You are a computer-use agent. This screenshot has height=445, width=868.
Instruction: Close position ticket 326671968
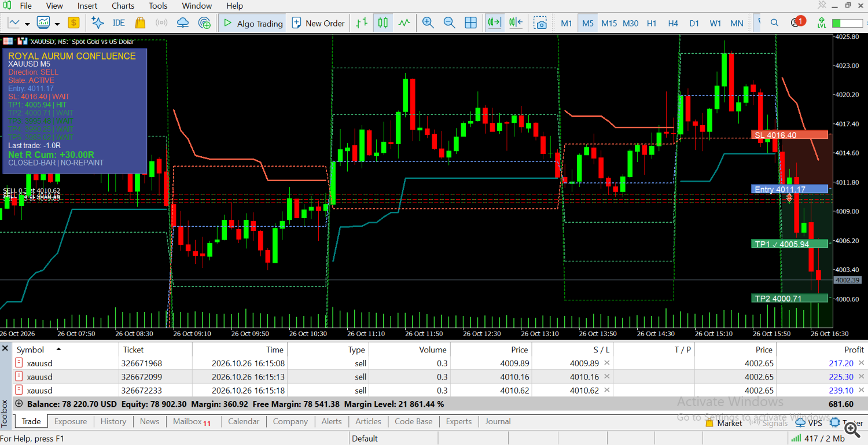pos(861,363)
